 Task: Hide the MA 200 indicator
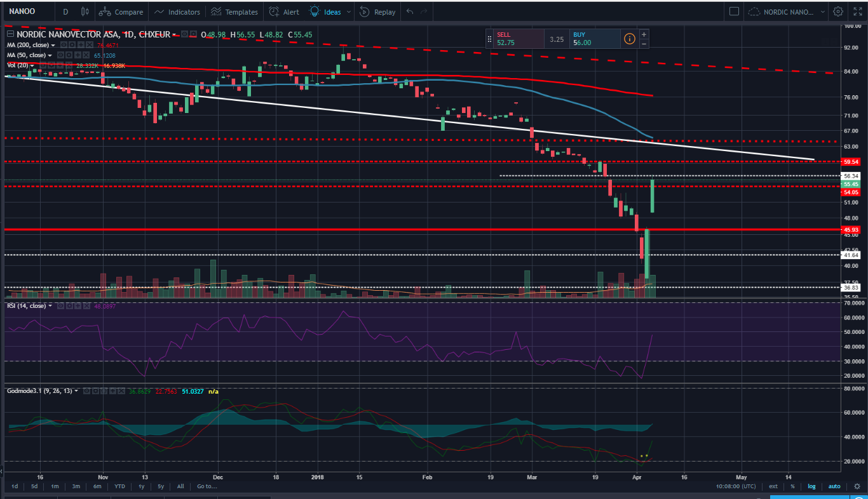click(64, 45)
